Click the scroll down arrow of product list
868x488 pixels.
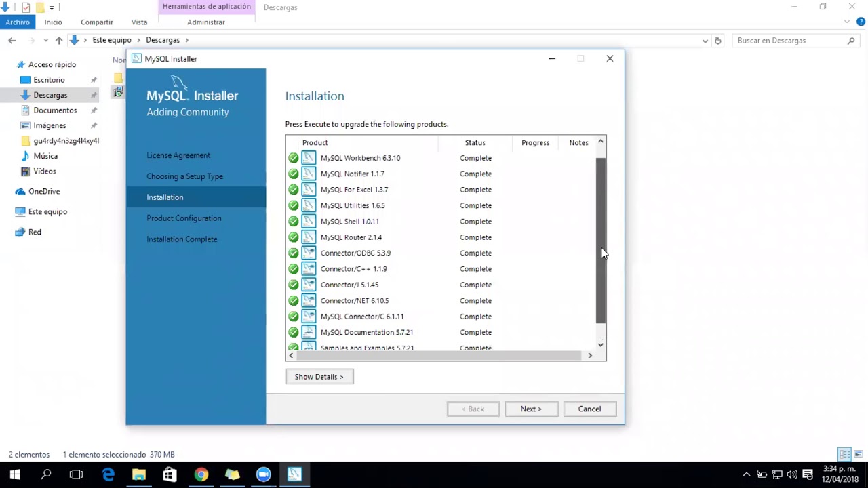(600, 345)
